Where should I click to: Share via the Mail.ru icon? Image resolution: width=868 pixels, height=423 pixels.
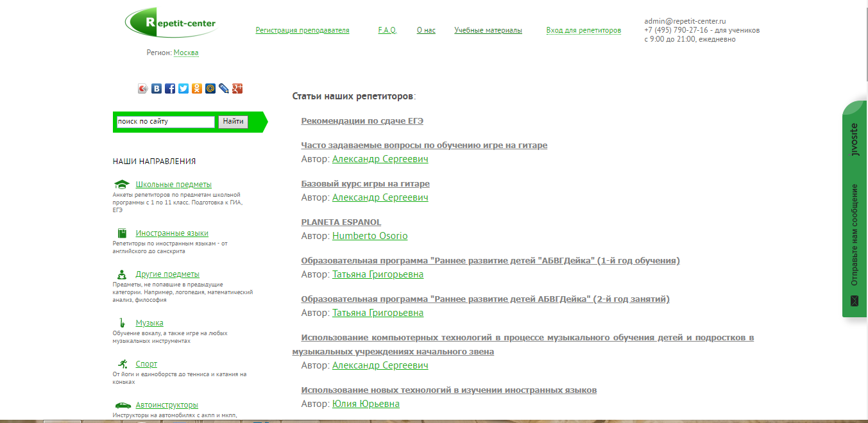click(210, 88)
